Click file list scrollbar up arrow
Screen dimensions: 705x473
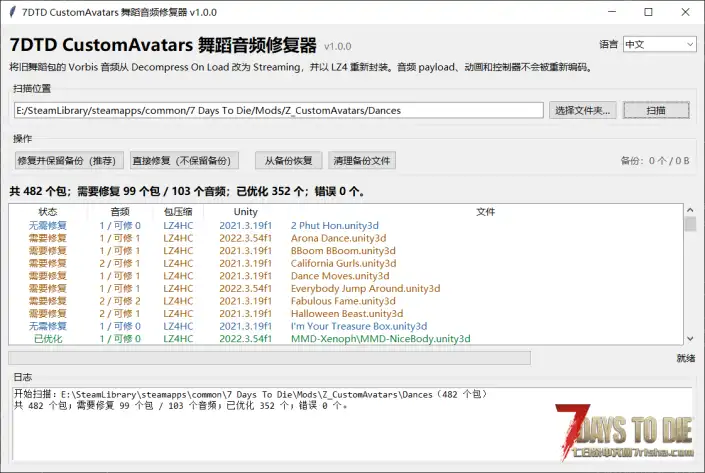690,210
